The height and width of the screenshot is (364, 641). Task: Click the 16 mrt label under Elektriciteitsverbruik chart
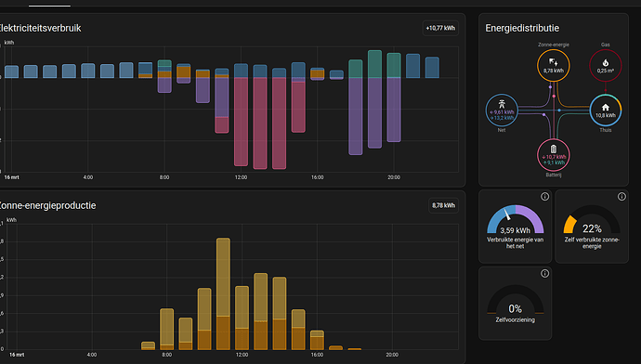11,177
